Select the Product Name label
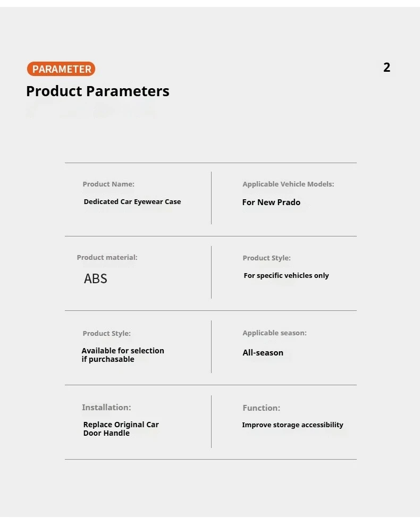This screenshot has height=525, width=420. (x=108, y=184)
